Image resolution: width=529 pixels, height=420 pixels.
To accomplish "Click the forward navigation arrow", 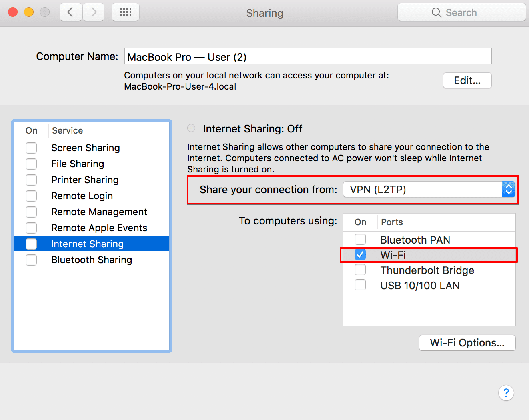I will tap(94, 12).
